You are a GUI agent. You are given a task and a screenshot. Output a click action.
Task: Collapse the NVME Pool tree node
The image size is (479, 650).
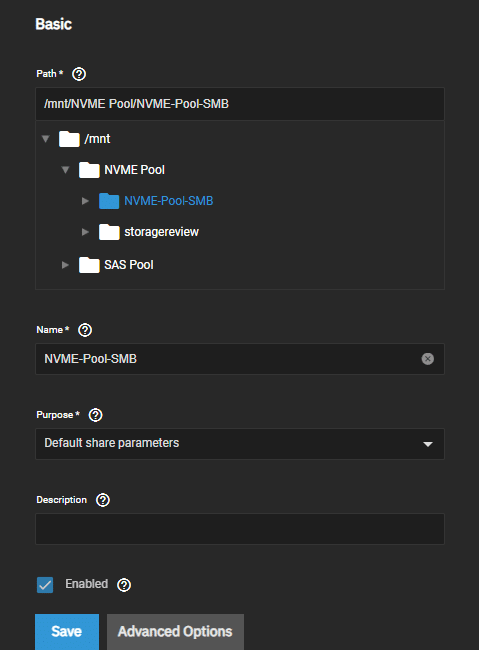coord(66,170)
